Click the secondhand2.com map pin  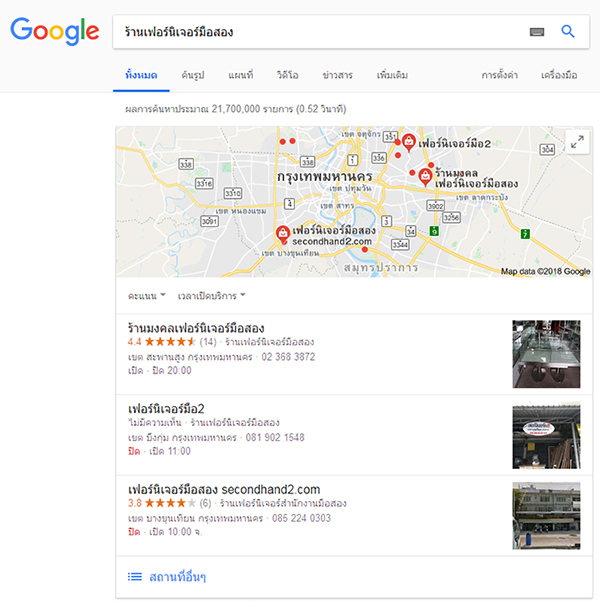pyautogui.click(x=282, y=234)
